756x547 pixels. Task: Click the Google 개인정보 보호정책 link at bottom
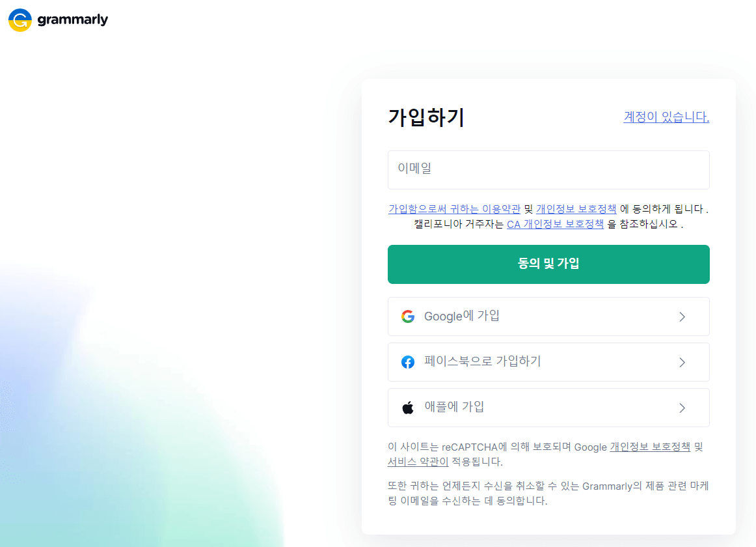(650, 447)
